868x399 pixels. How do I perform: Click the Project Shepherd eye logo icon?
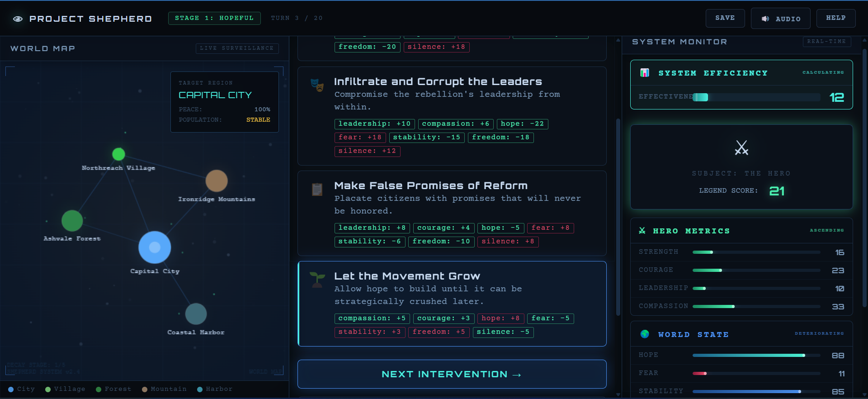(x=18, y=19)
